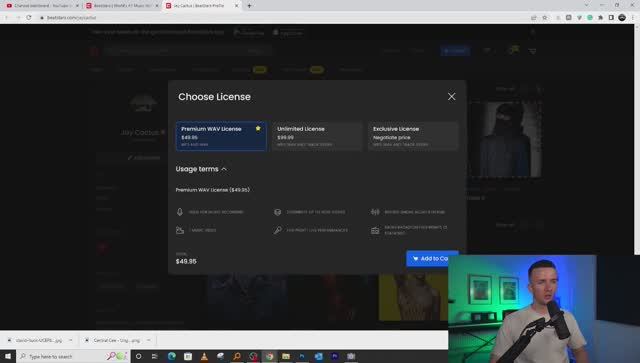This screenshot has height=363, width=640.
Task: Open Photoshop from the taskbar
Action: [302, 356]
